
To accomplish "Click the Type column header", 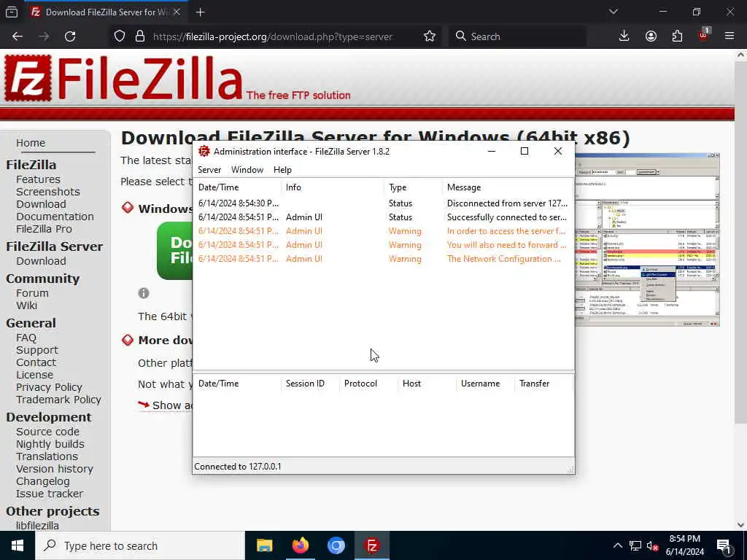I will (x=413, y=187).
